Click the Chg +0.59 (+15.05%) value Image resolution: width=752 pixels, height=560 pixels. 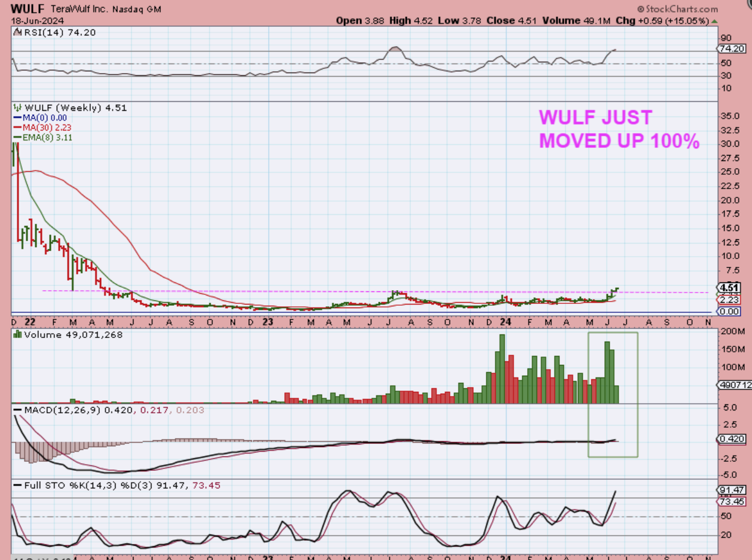[666, 20]
